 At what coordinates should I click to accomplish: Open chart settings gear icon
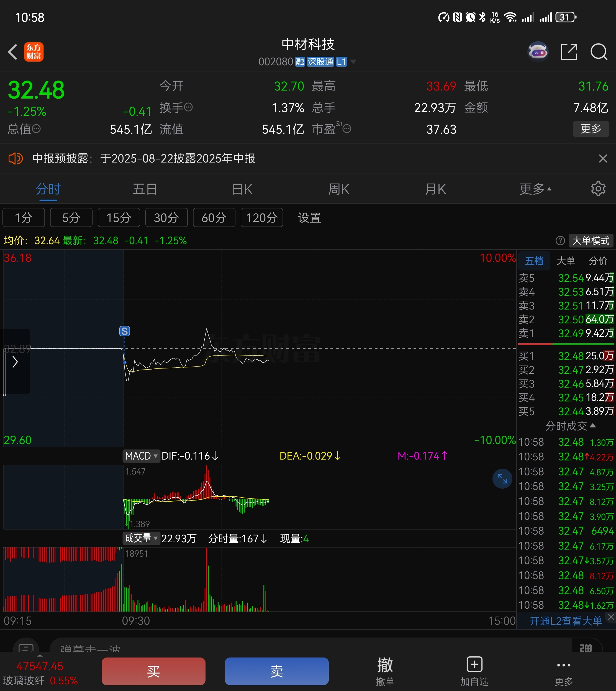(598, 189)
